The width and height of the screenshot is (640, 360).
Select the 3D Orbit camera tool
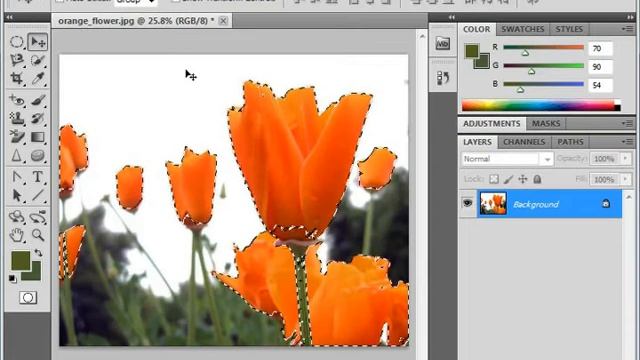pos(38,216)
